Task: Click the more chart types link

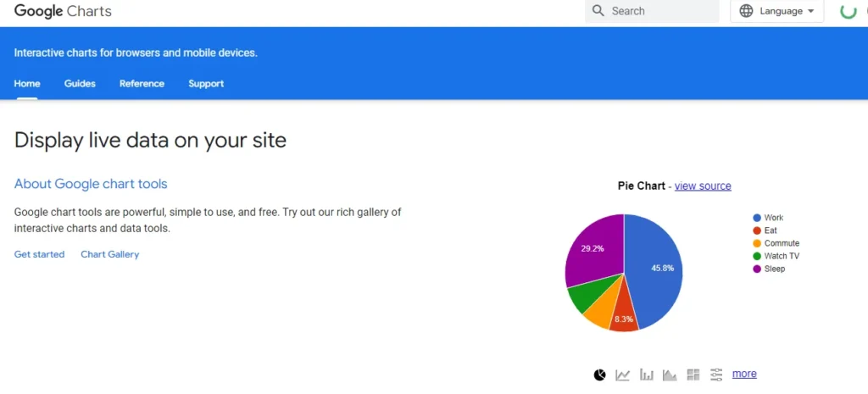Action: click(x=744, y=374)
